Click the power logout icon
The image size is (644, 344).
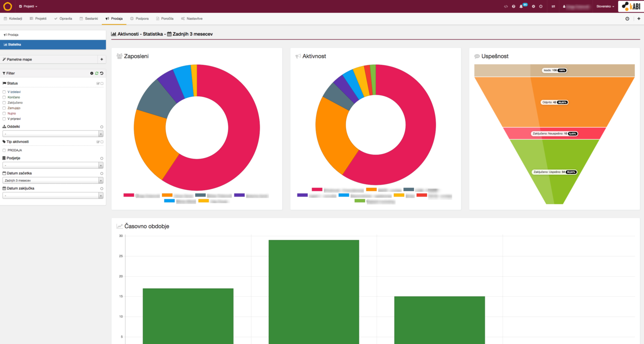point(541,6)
